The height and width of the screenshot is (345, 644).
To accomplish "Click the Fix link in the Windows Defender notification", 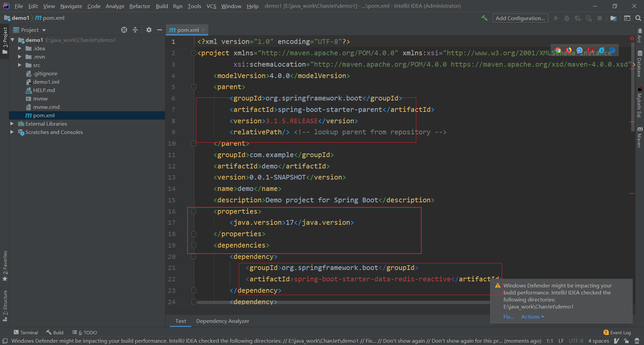I will point(508,317).
